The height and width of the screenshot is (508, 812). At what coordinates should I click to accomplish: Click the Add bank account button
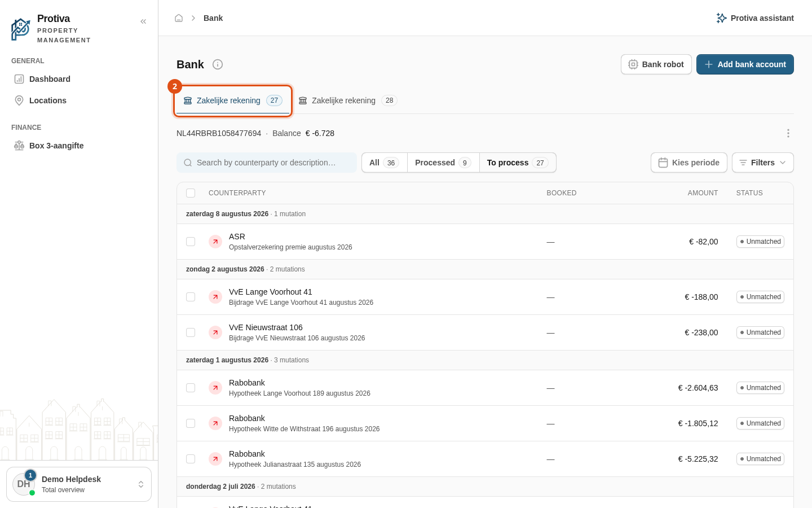(x=745, y=64)
